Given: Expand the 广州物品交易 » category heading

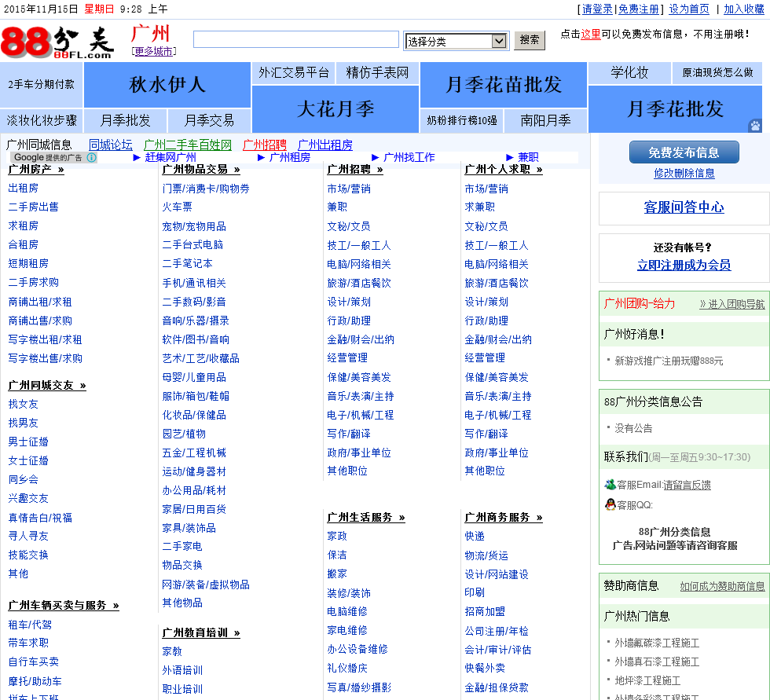Looking at the screenshot, I should tap(201, 170).
